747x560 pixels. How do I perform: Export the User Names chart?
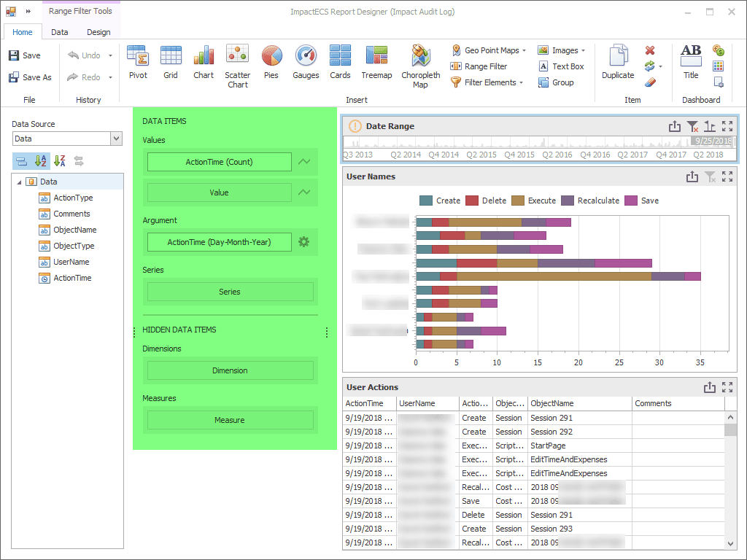coord(692,176)
